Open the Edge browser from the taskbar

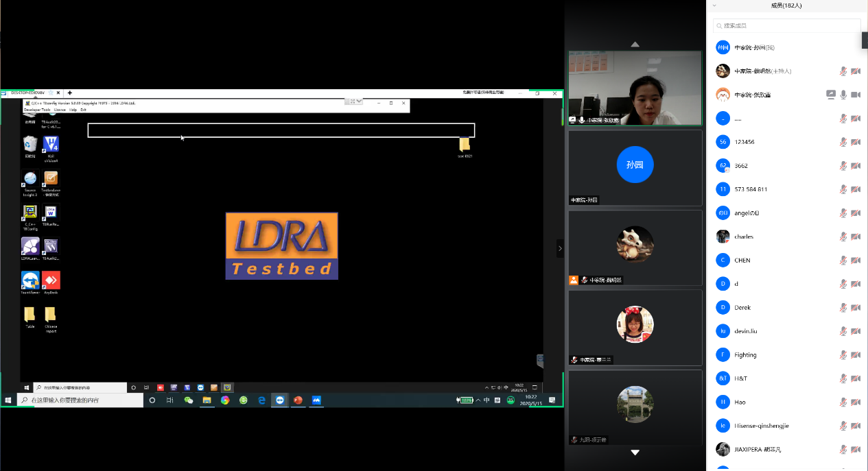coord(261,400)
